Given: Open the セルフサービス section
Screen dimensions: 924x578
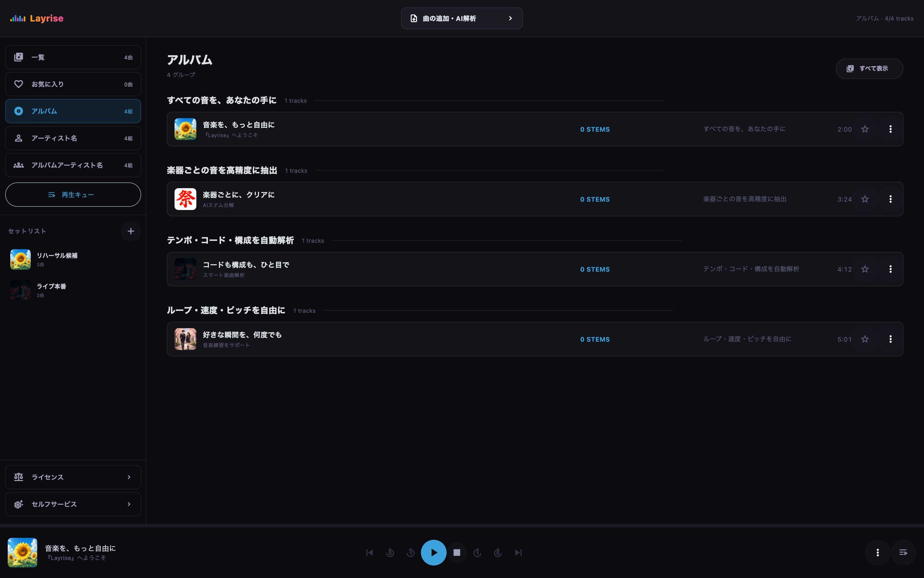Looking at the screenshot, I should point(73,504).
